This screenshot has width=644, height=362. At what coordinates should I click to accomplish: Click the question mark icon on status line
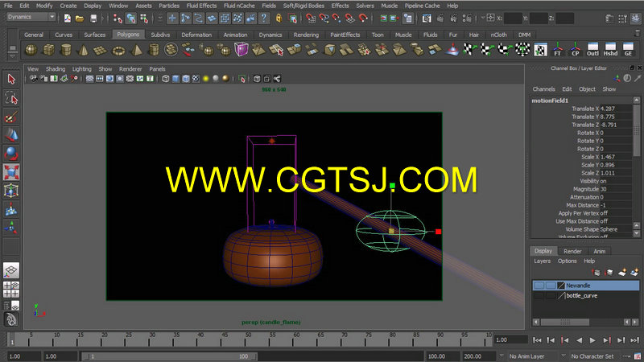264,18
